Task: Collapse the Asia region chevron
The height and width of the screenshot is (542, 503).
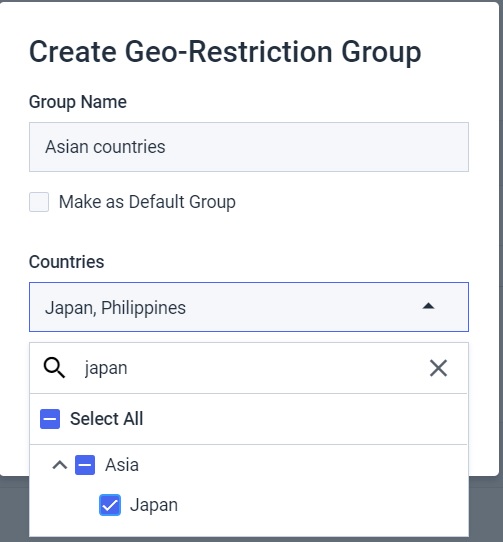Action: coord(60,465)
